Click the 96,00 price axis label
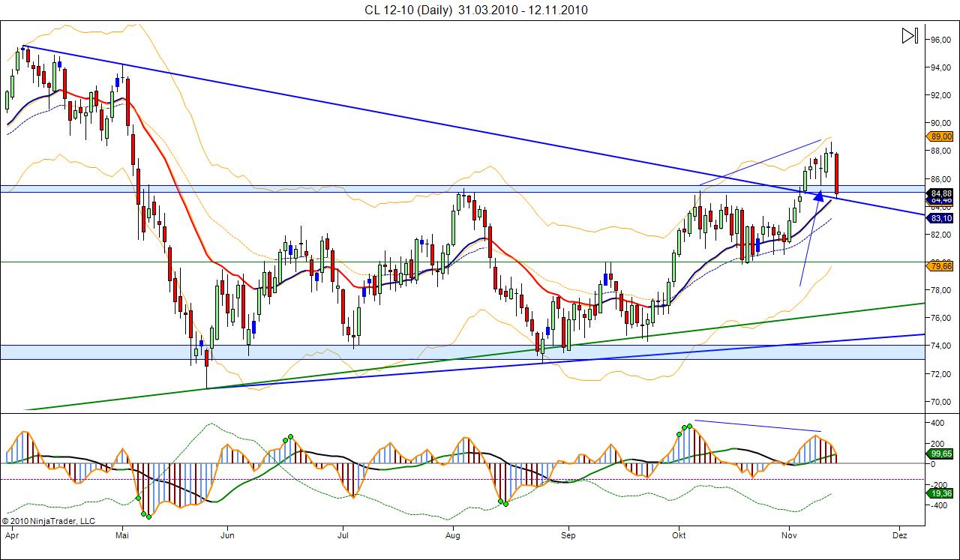960x560 pixels. click(x=940, y=40)
